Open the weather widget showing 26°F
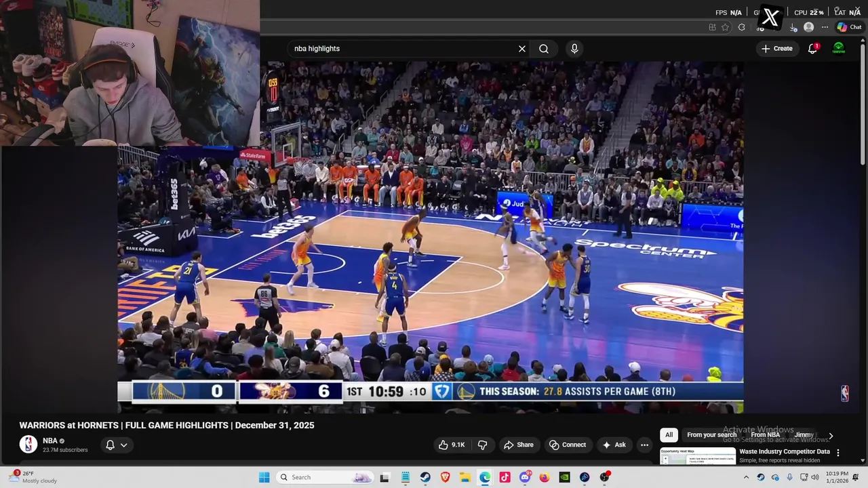 (34, 477)
